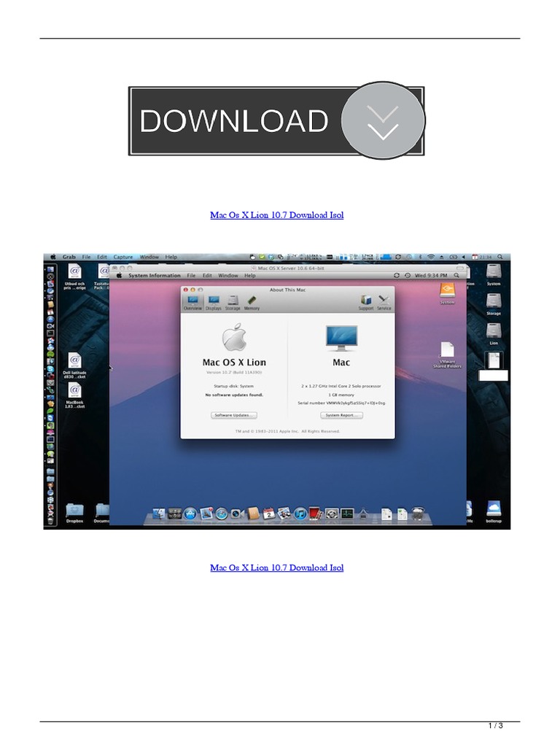This screenshot has width=560, height=747.
Task: Open the Window menu in the System Information menu bar
Action: pyautogui.click(x=228, y=275)
